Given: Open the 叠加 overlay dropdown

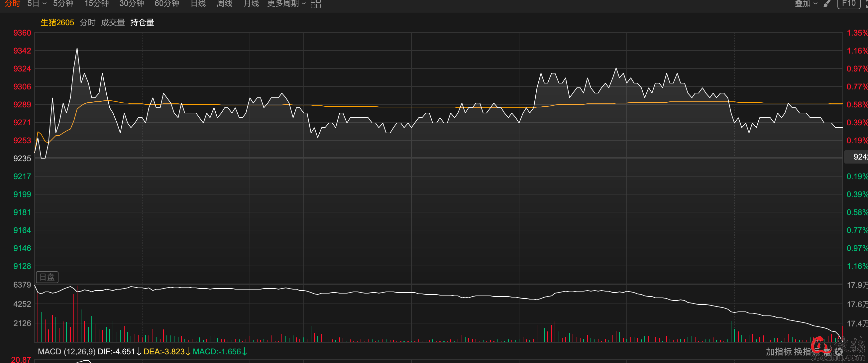Looking at the screenshot, I should click(x=806, y=4).
